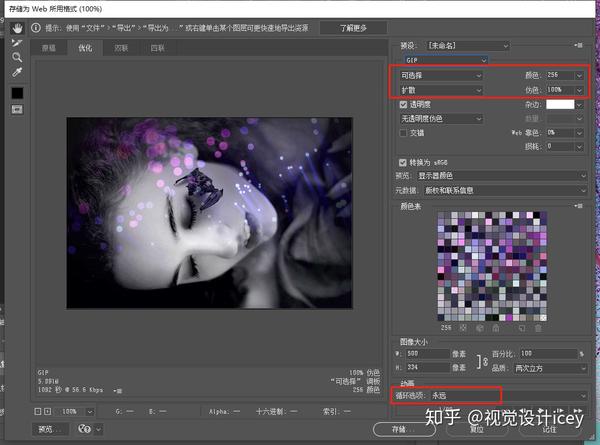Screen dimensions: 600x445
Task: Select the Zoom magnifier tool
Action: tap(17, 57)
